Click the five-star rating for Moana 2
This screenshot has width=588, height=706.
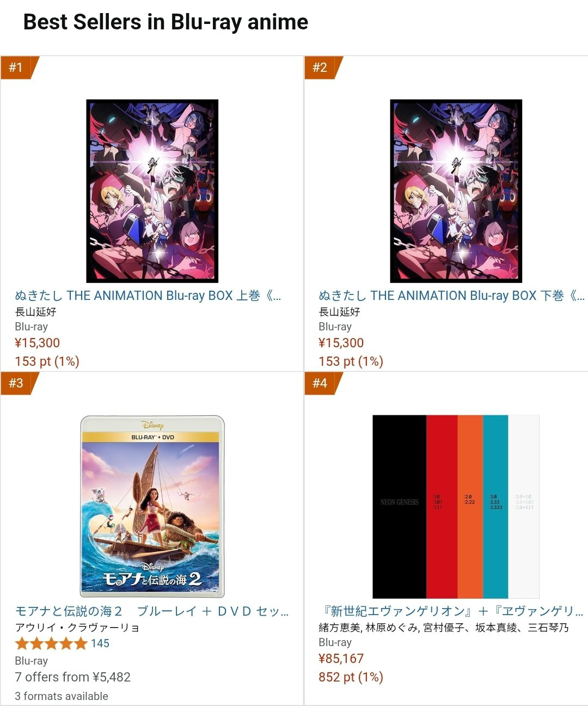click(51, 644)
